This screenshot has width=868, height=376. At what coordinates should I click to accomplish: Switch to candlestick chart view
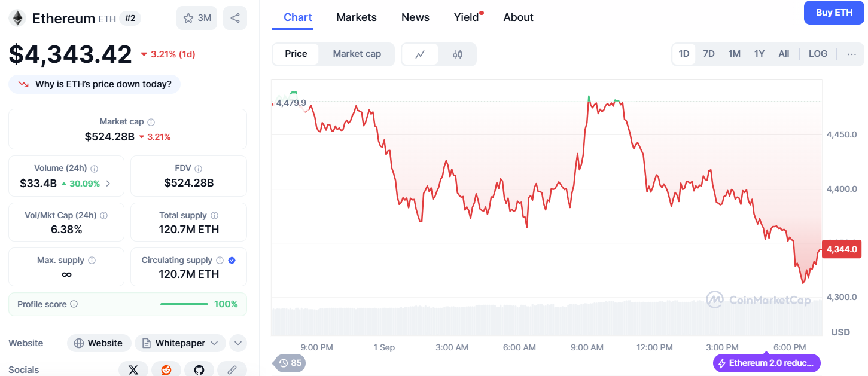point(456,54)
